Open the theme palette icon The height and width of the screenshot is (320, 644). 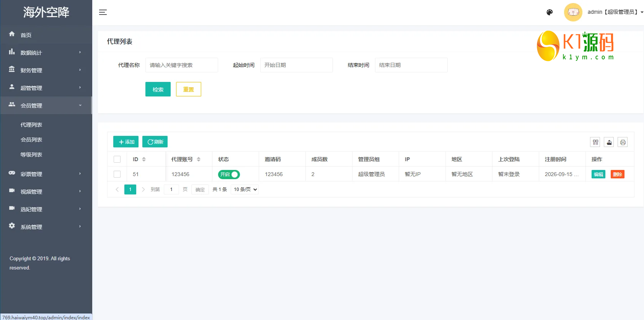coord(549,12)
